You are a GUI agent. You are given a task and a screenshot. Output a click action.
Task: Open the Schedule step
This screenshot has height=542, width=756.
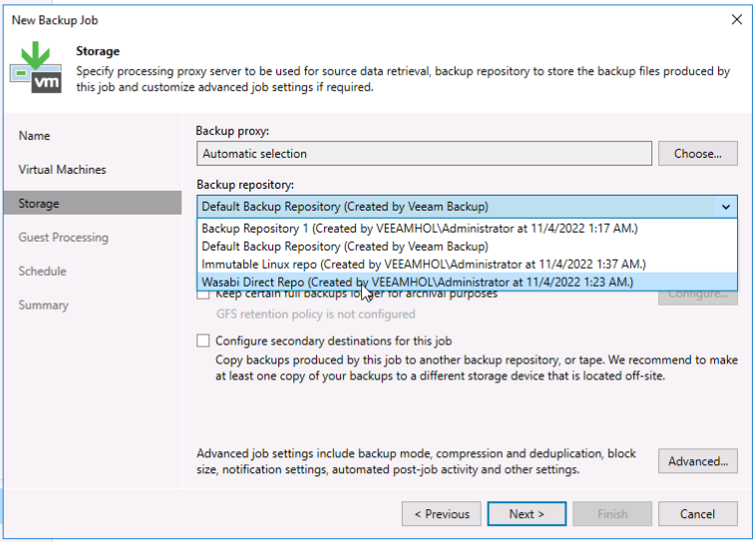[x=43, y=271]
